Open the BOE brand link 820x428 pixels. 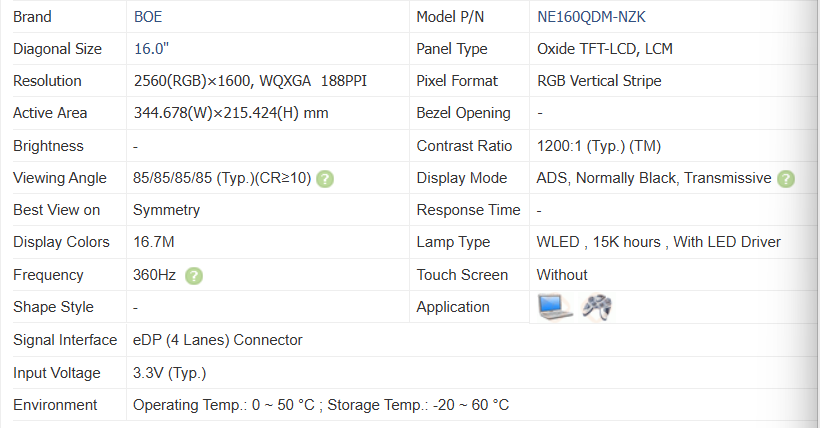[148, 17]
